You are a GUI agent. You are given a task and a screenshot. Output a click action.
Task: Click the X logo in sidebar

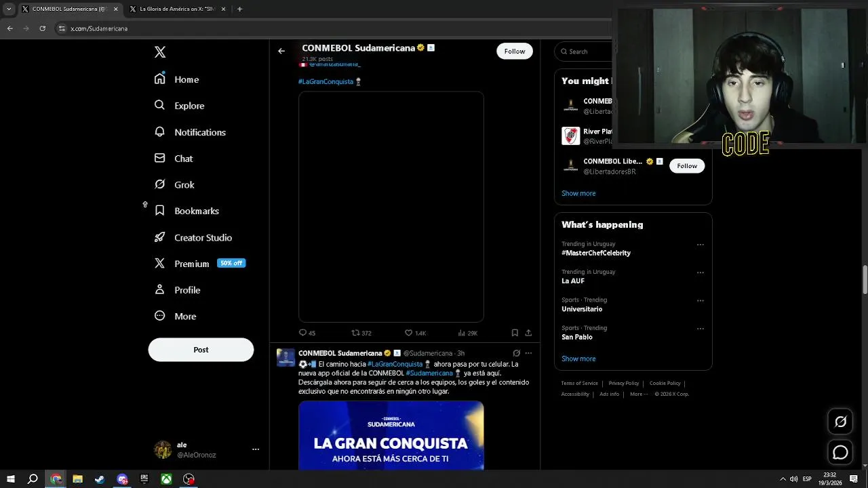(x=160, y=52)
